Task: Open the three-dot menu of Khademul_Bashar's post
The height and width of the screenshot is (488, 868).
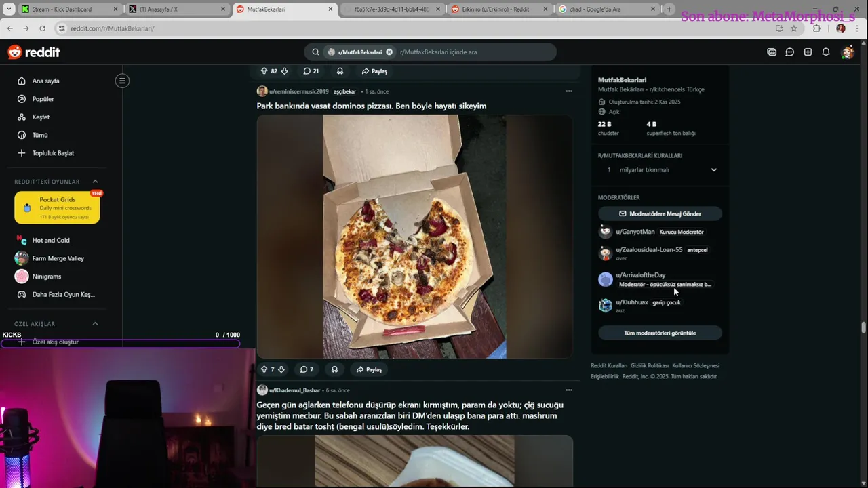Action: click(569, 390)
